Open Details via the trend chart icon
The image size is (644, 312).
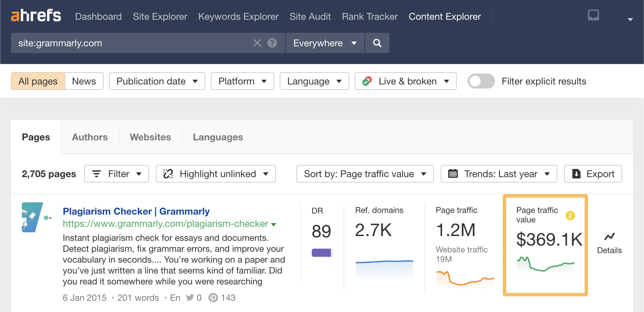click(x=610, y=236)
